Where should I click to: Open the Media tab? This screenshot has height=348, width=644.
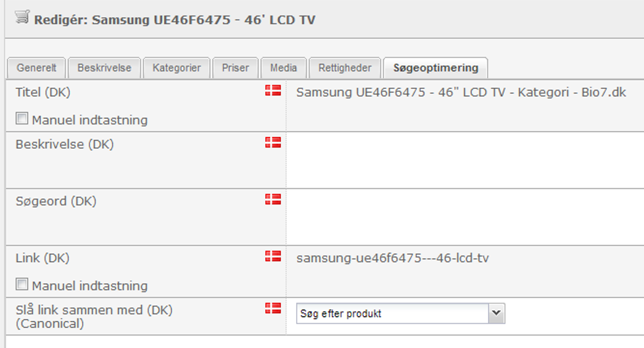coord(283,68)
